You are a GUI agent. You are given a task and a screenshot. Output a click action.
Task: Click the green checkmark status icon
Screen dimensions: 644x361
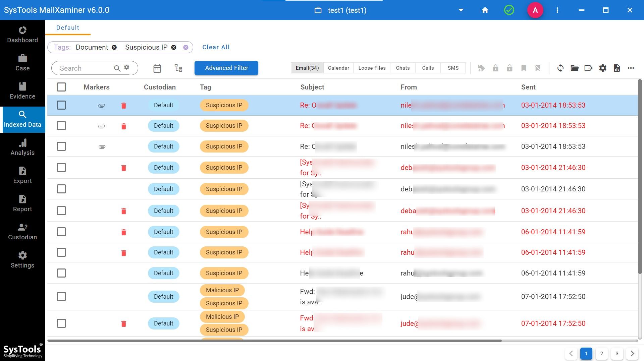tap(509, 10)
